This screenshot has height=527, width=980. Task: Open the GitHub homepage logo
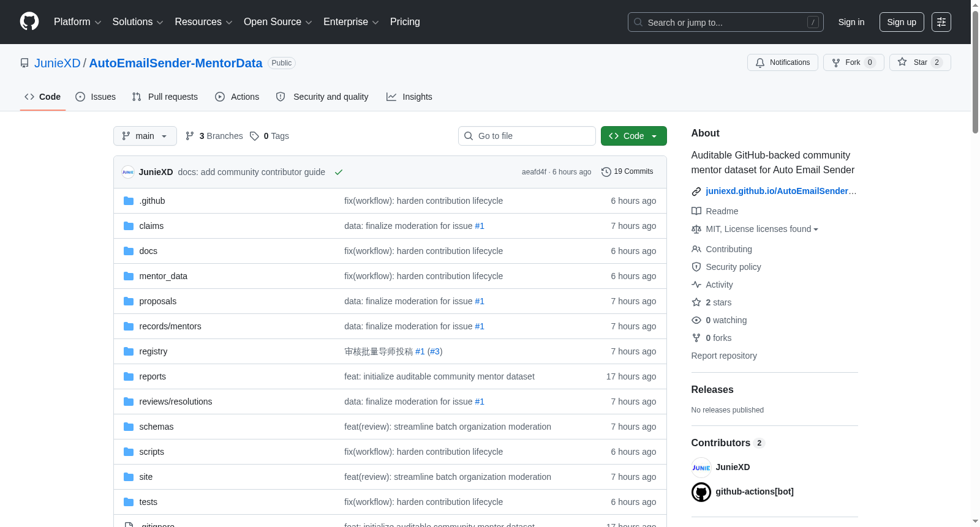[x=29, y=21]
